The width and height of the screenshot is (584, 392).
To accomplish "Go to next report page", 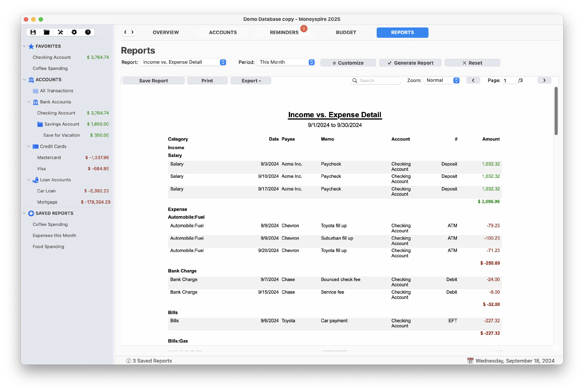I will [544, 80].
